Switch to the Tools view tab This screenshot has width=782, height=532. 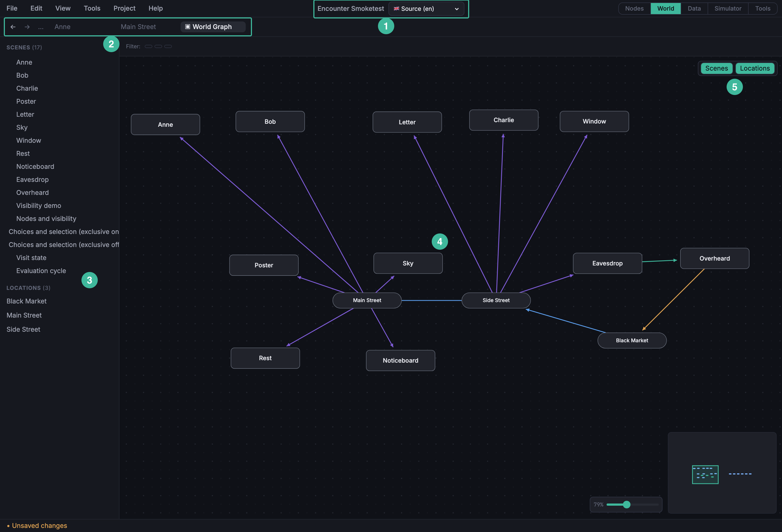pos(762,8)
